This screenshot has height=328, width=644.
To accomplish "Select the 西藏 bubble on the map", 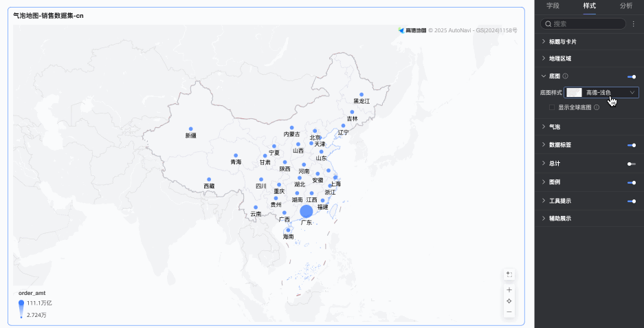I will [x=209, y=179].
